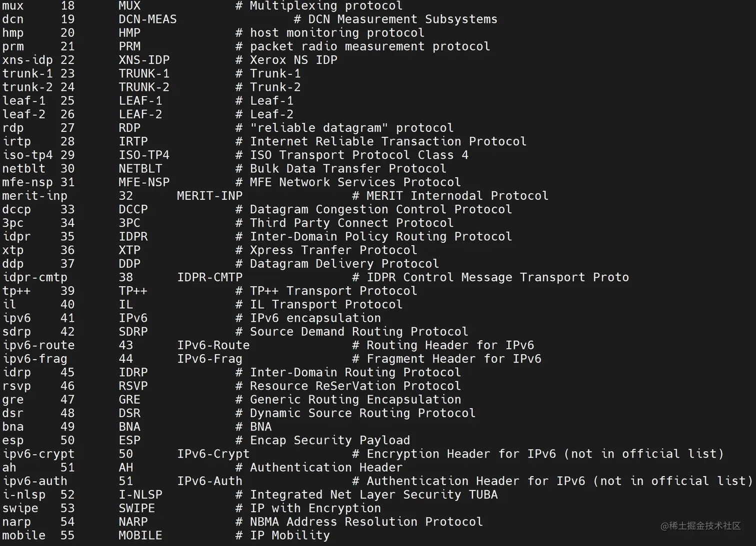The image size is (756, 546).
Task: Click the 'ESP' uppercase alias
Action: pos(129,441)
